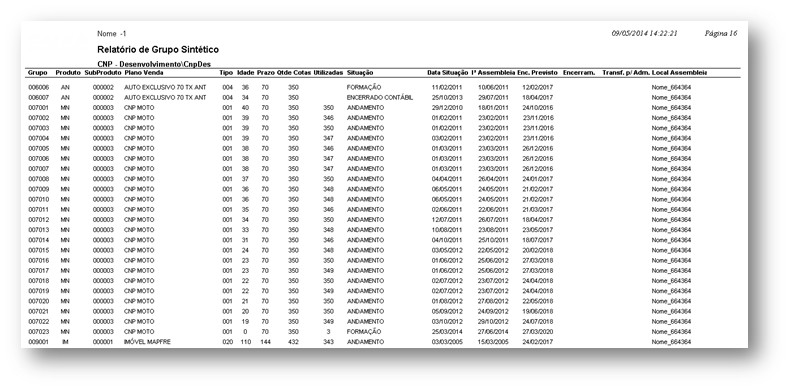Viewport: 790px width, 390px height.
Task: Click date '03/02/2011' in row 007004
Action: tap(447, 138)
